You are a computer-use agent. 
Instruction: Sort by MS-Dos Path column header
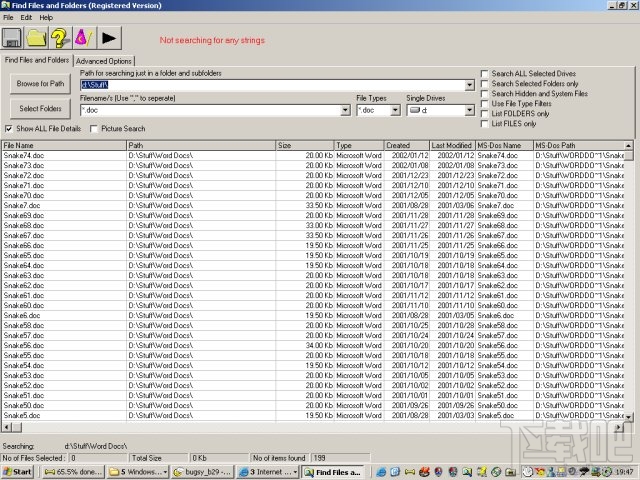[x=579, y=145]
